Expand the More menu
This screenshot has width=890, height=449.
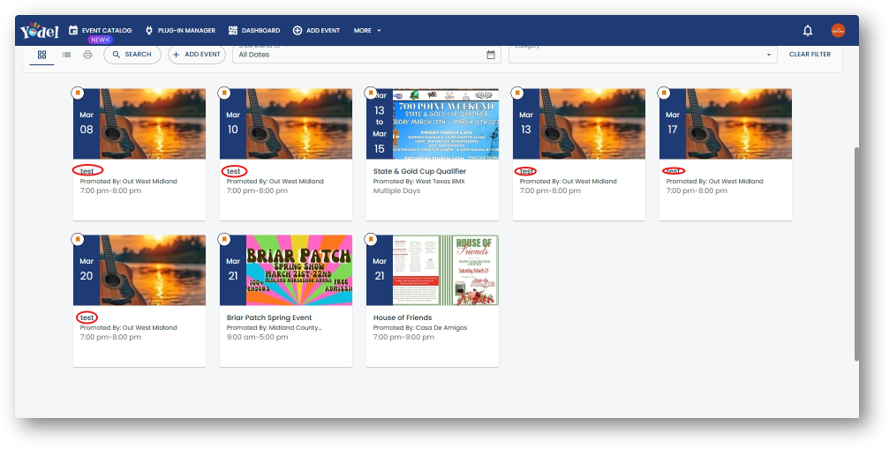(367, 31)
